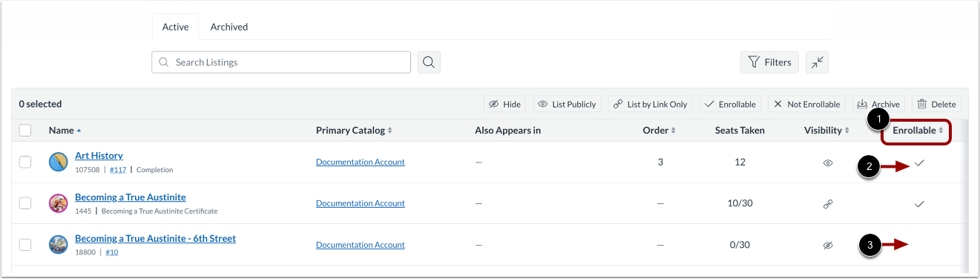This screenshot has width=980, height=279.
Task: Check the 6th Street listing checkbox
Action: [25, 245]
